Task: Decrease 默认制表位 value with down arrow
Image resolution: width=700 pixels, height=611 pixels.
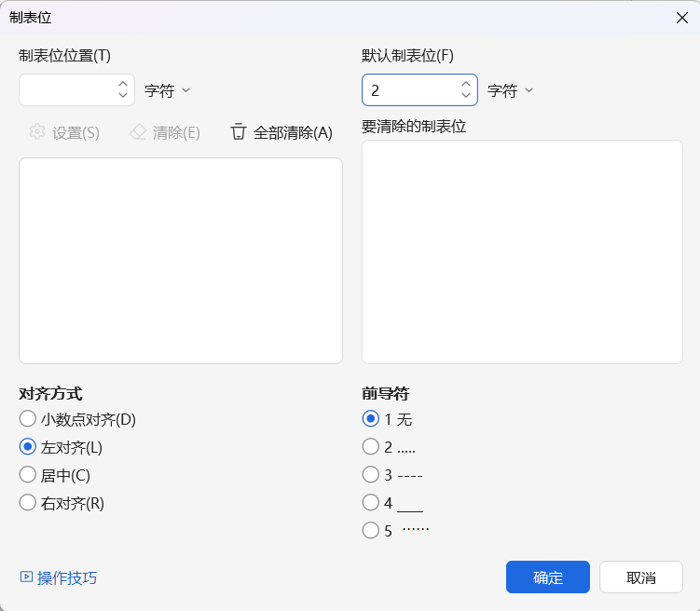Action: (x=466, y=96)
